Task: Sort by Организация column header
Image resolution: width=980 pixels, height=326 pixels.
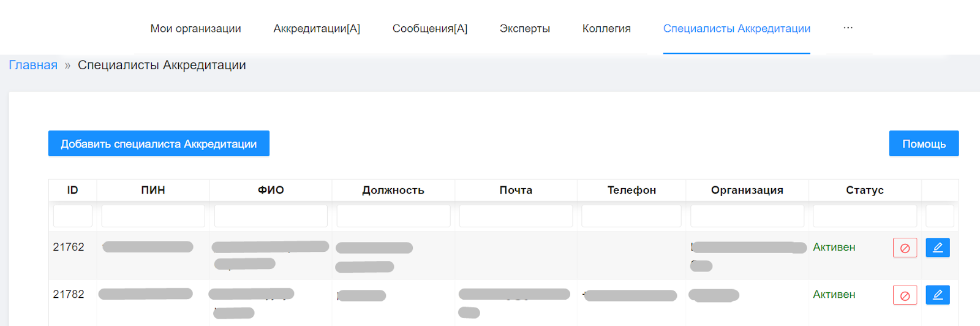Action: point(747,190)
